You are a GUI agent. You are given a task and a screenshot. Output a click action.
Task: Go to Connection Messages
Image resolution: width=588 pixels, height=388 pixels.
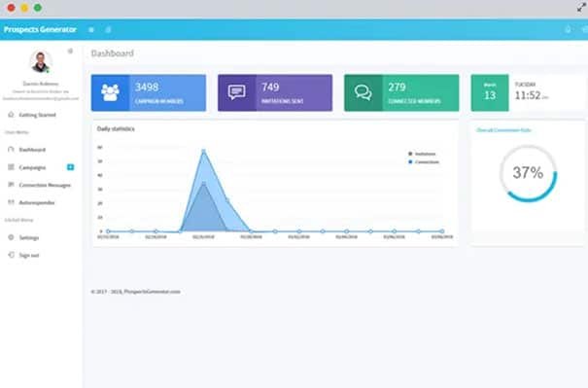point(40,185)
